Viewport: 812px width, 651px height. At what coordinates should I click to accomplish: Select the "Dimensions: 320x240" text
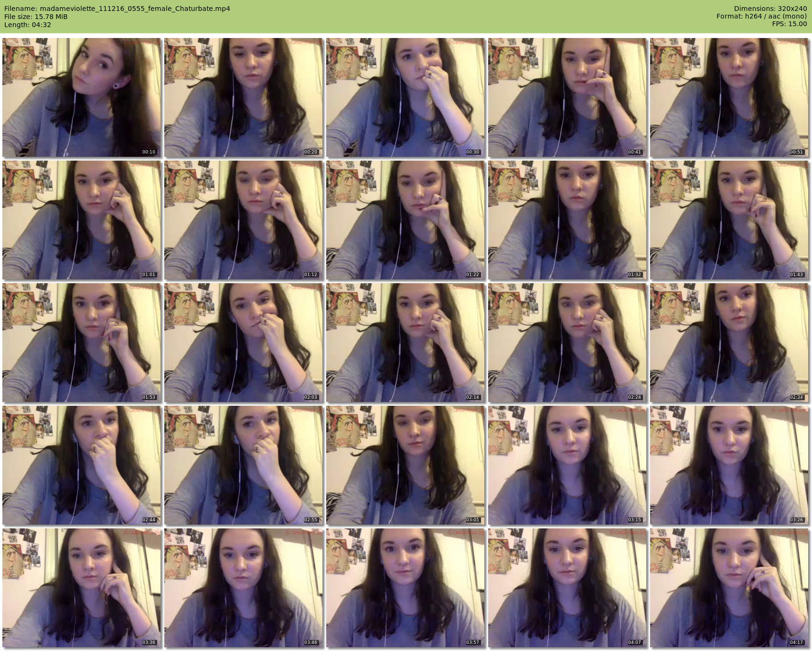(x=770, y=9)
